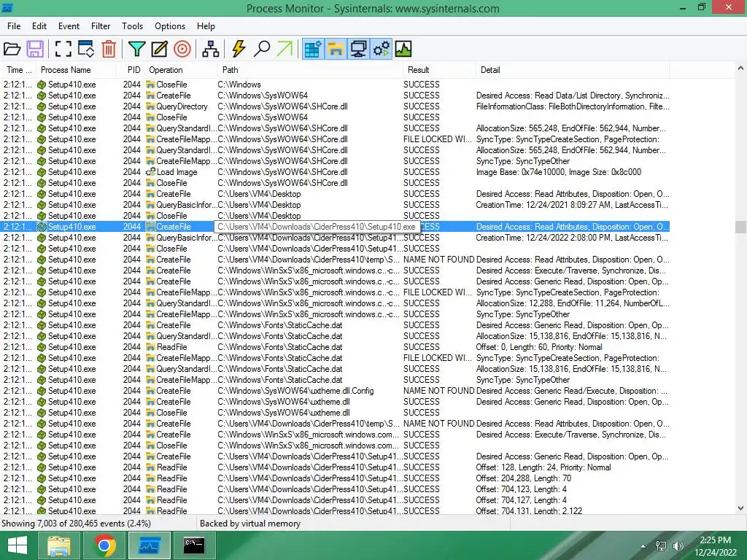Viewport: 747px width, 560px height.
Task: Select the QueryDirectory SHCore.dll row
Action: (x=335, y=106)
